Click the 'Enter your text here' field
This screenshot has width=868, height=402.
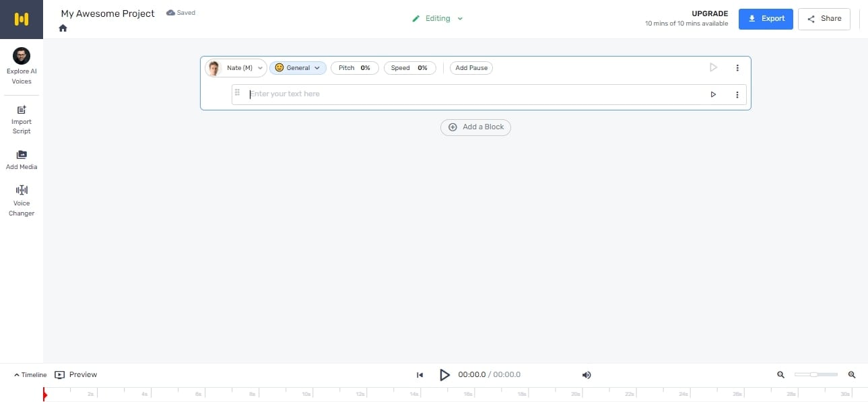tap(474, 94)
